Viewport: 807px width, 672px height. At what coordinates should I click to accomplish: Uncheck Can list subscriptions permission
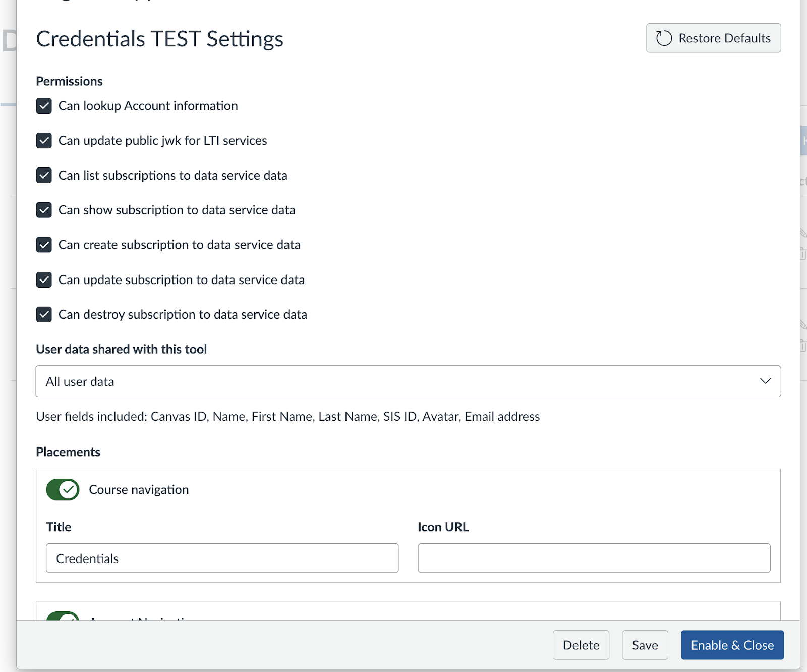(x=44, y=176)
